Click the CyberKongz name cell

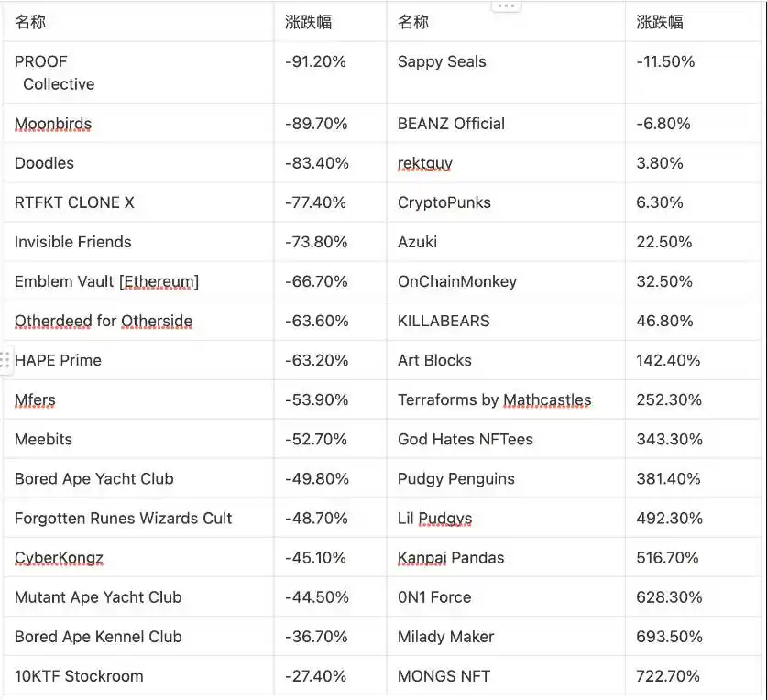[x=138, y=558]
